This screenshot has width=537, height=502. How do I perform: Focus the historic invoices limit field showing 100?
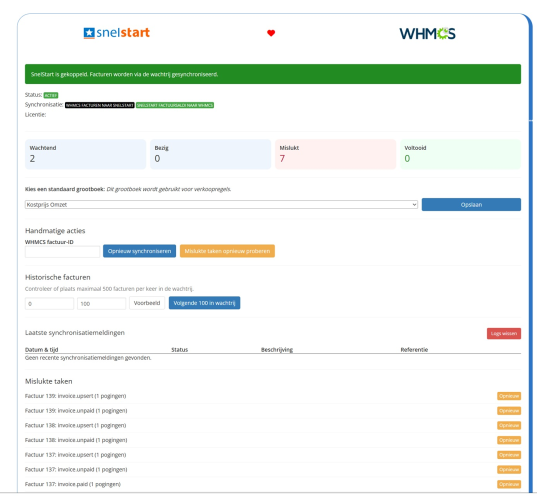point(101,303)
